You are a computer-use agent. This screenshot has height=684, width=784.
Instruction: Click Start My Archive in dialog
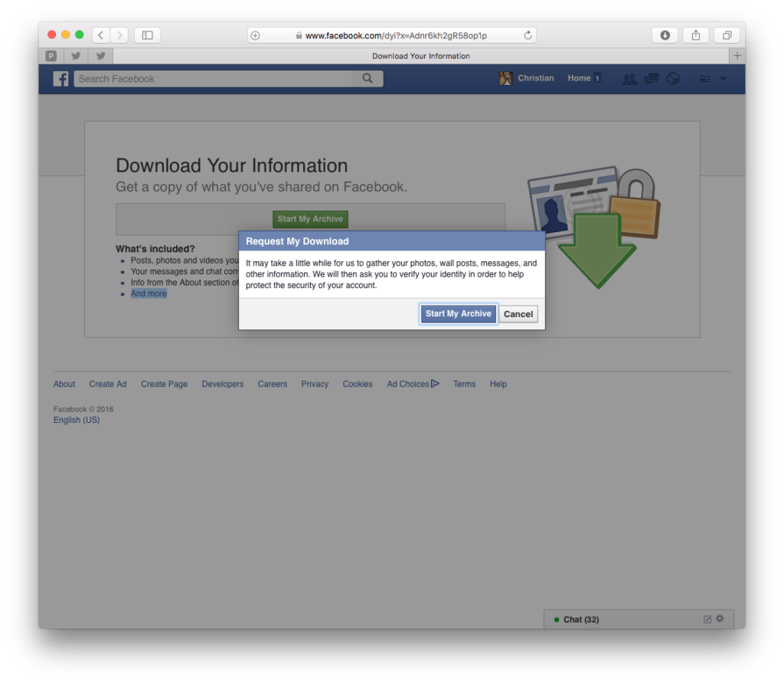(458, 314)
